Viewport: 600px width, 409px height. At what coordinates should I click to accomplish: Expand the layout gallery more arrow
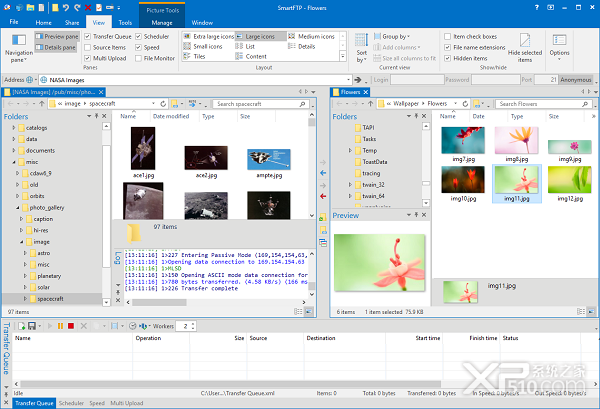coord(343,56)
